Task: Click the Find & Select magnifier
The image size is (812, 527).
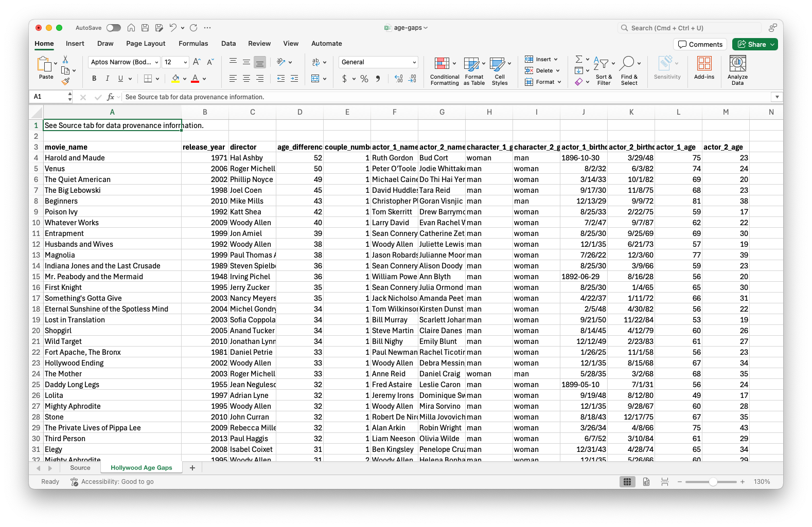Action: 627,64
